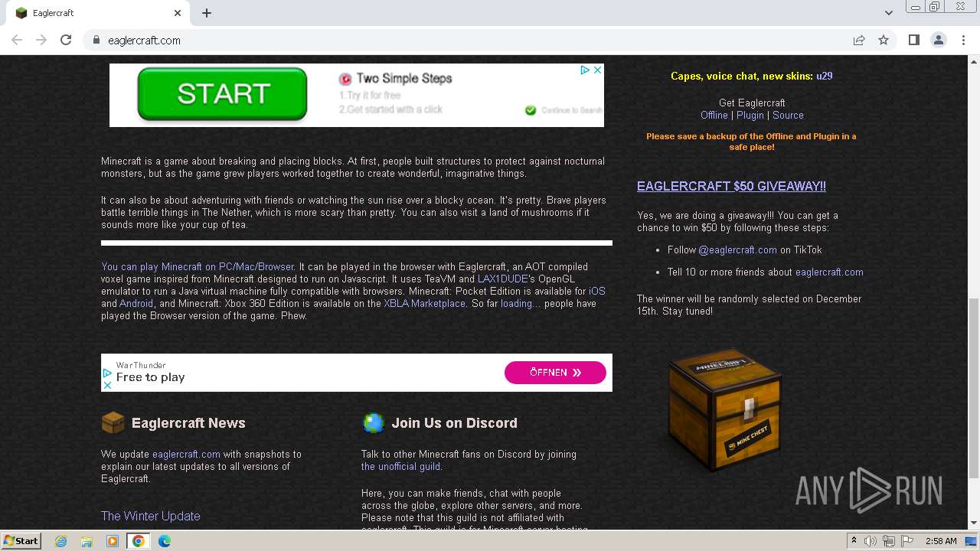Image resolution: width=980 pixels, height=551 pixels.
Task: Open Chrome three-dot menu
Action: 963,40
